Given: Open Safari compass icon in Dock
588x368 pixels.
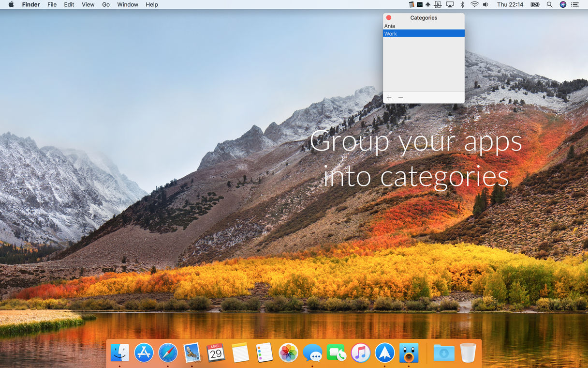Looking at the screenshot, I should (x=168, y=353).
